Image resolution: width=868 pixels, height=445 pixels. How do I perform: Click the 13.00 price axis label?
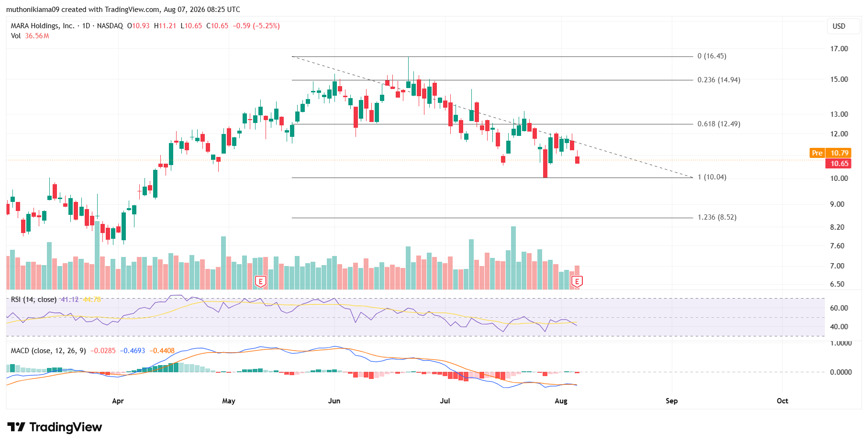(839, 114)
